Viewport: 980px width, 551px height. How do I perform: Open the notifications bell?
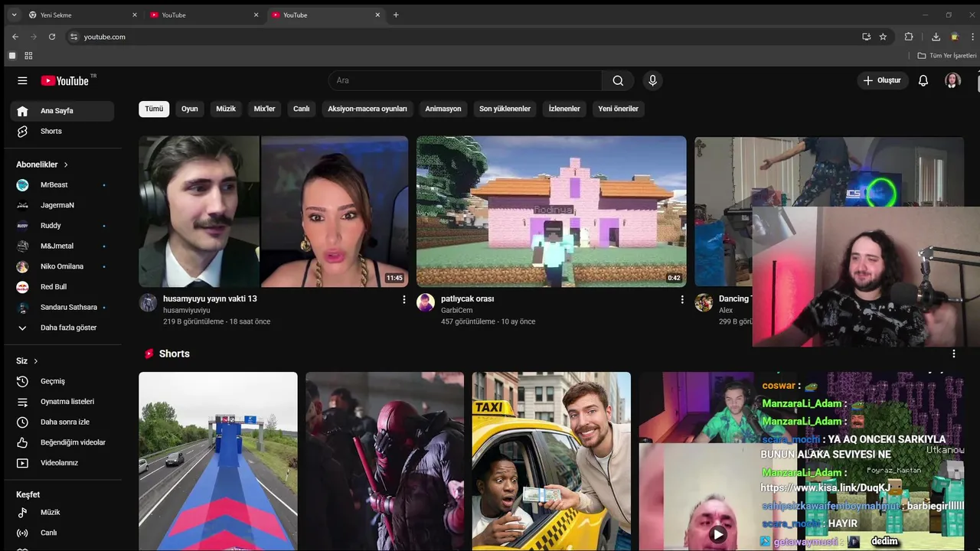(923, 80)
